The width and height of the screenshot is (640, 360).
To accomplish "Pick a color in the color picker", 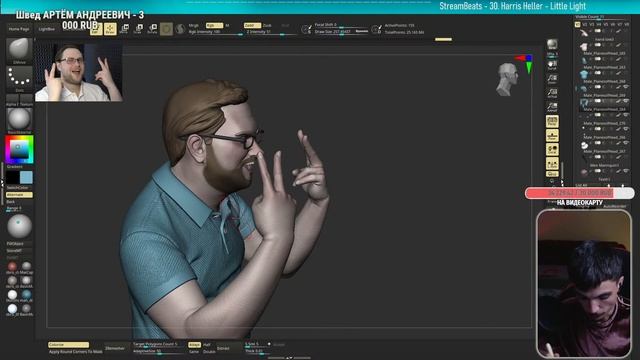I will coord(19,149).
